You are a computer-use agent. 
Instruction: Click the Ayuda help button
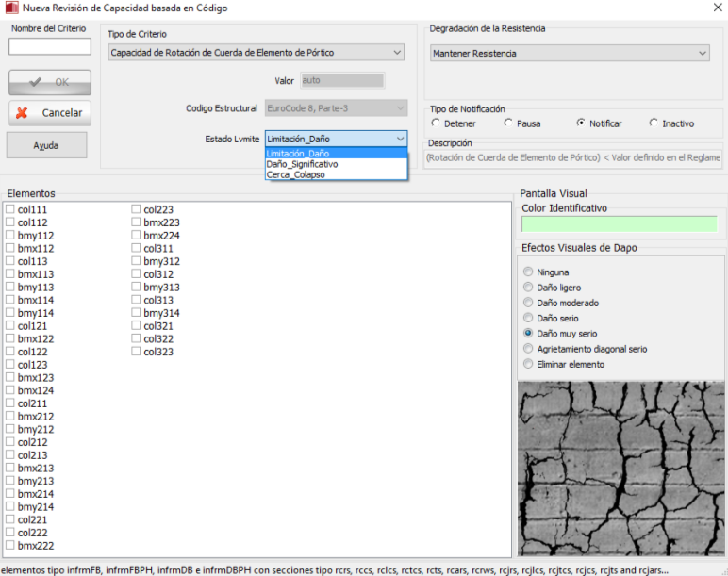coord(46,146)
